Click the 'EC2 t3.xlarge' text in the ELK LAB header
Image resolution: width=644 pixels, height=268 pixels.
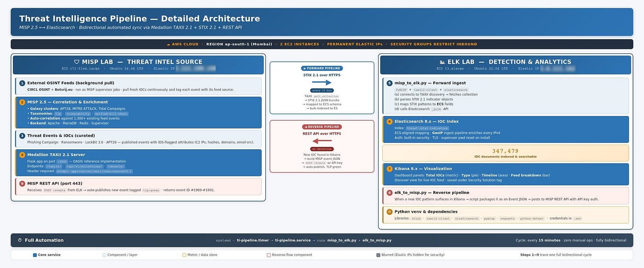[x=449, y=68]
